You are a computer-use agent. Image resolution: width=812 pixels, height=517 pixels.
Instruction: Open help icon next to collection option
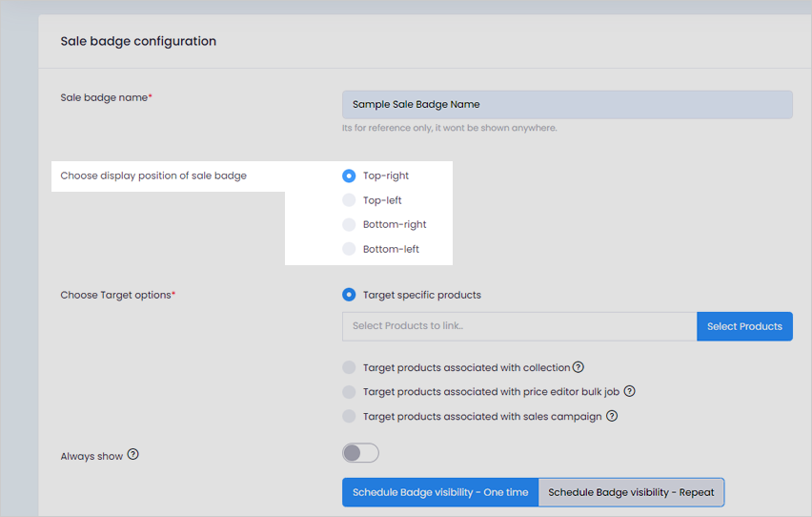[579, 367]
